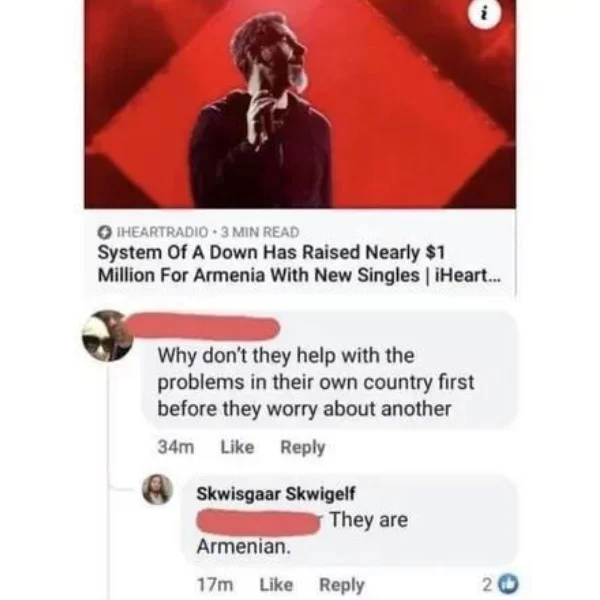Click the info icon on article image
Image resolution: width=600 pixels, height=600 pixels.
[x=484, y=14]
